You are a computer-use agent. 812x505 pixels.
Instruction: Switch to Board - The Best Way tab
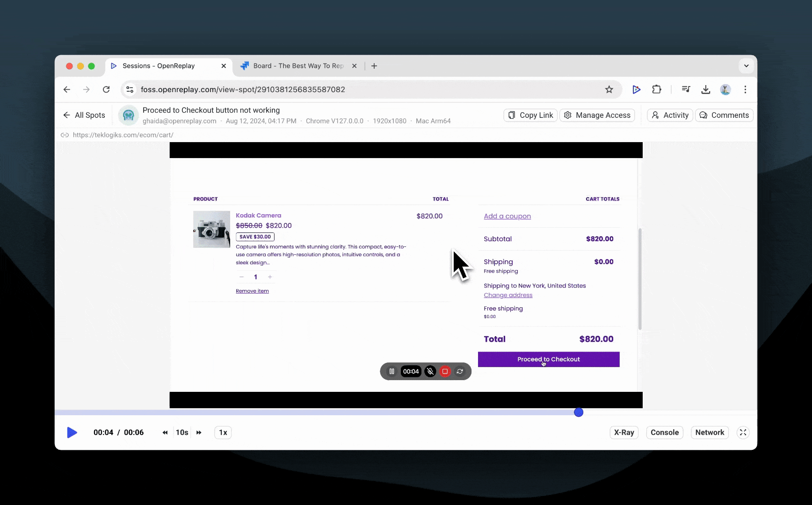298,66
